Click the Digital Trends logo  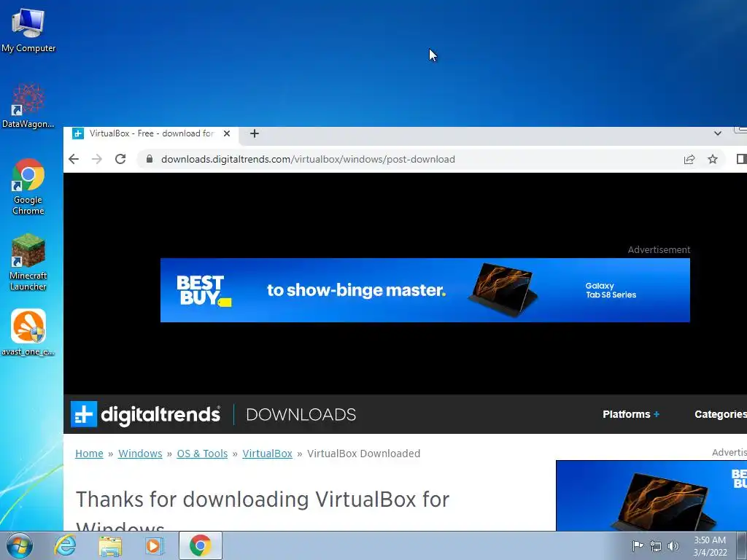145,414
